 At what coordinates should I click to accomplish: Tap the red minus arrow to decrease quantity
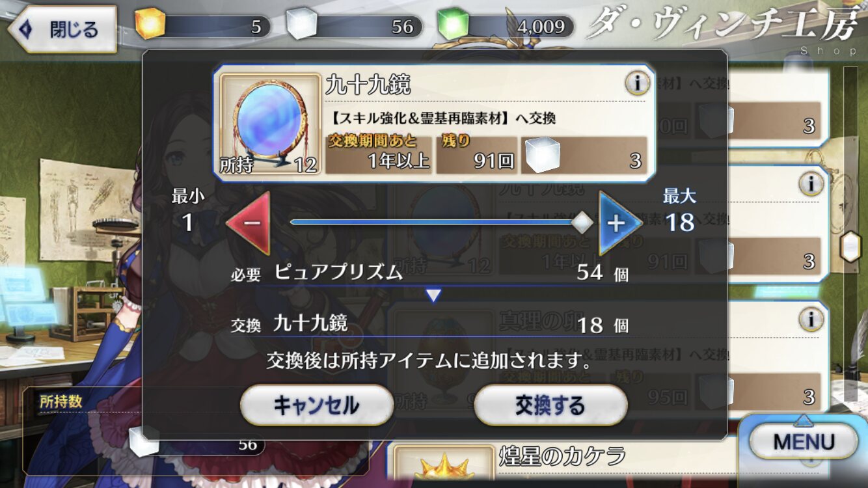click(248, 223)
